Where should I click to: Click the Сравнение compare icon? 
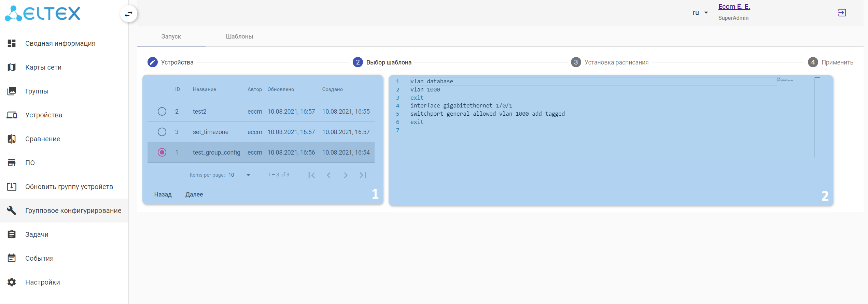[x=12, y=139]
